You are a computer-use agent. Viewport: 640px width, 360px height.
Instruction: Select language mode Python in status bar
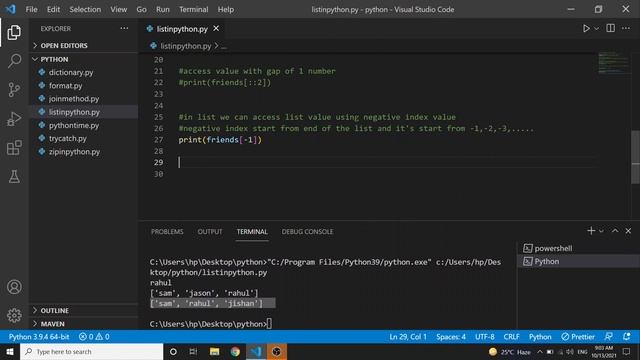[x=540, y=337]
